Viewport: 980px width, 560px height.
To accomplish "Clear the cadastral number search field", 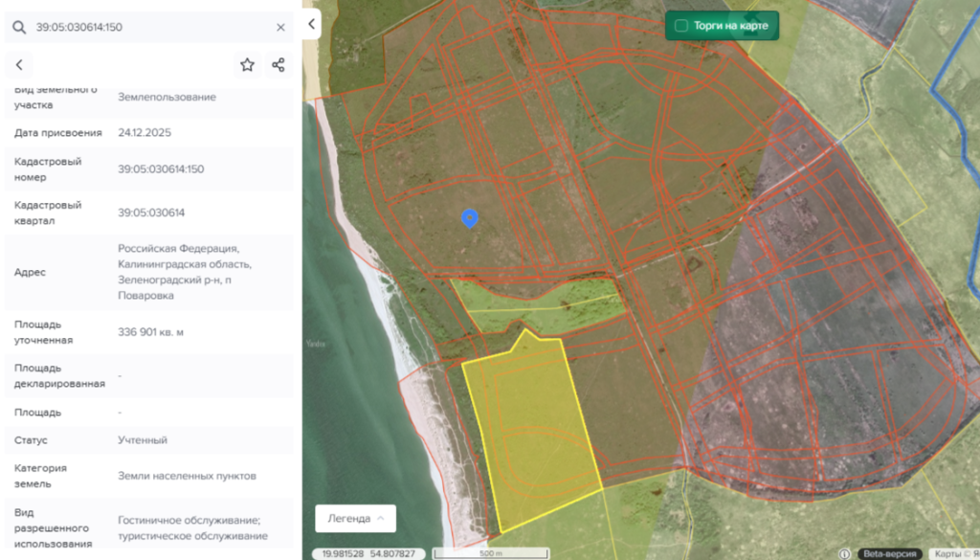I will pos(280,28).
